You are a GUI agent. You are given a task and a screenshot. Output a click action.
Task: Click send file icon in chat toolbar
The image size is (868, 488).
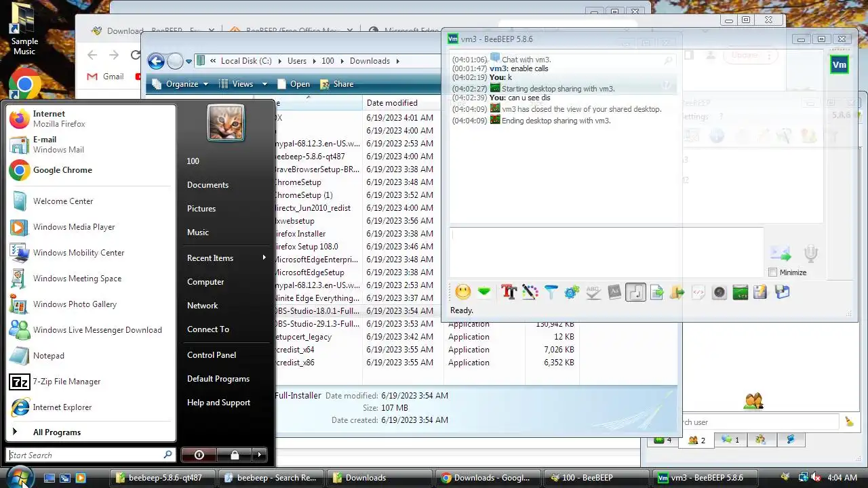[x=656, y=292]
